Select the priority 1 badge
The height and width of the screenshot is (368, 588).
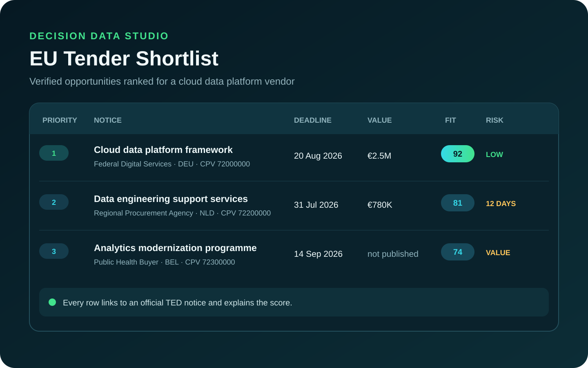click(54, 153)
